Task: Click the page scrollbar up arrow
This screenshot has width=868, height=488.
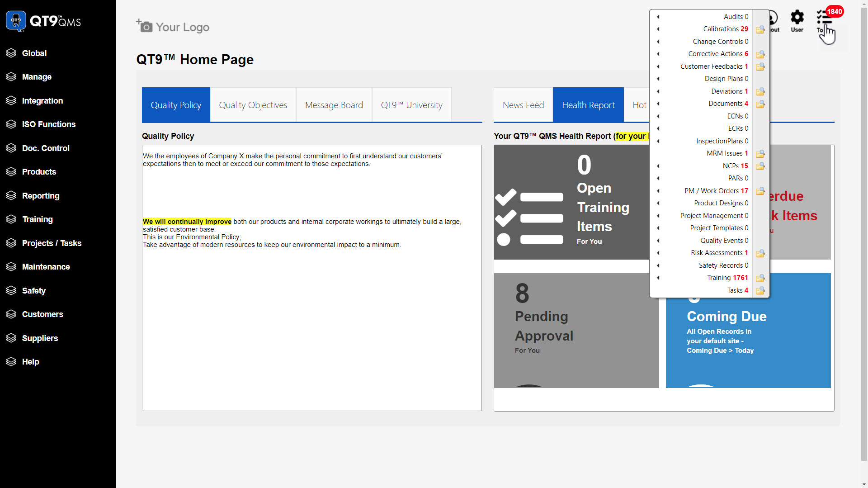Action: [864, 4]
